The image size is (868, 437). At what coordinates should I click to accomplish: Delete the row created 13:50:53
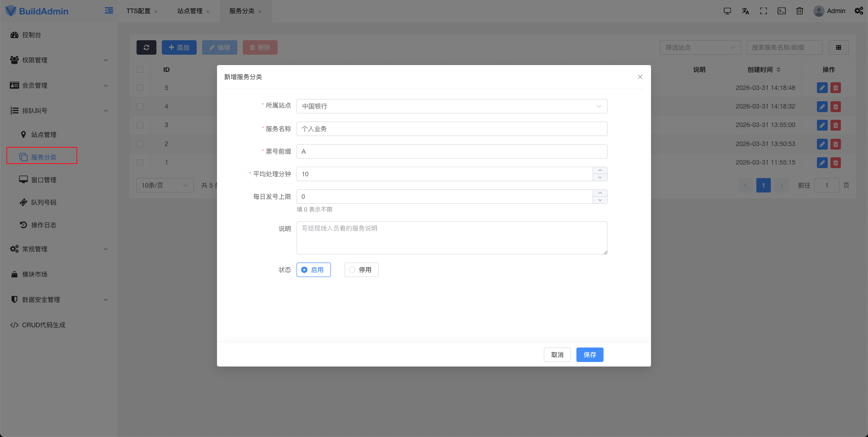[836, 144]
